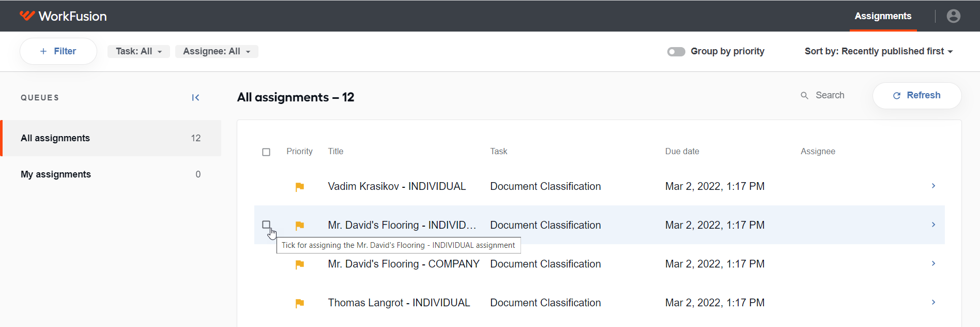Open the user account avatar menu
Screen dimensions: 980x327
954,16
